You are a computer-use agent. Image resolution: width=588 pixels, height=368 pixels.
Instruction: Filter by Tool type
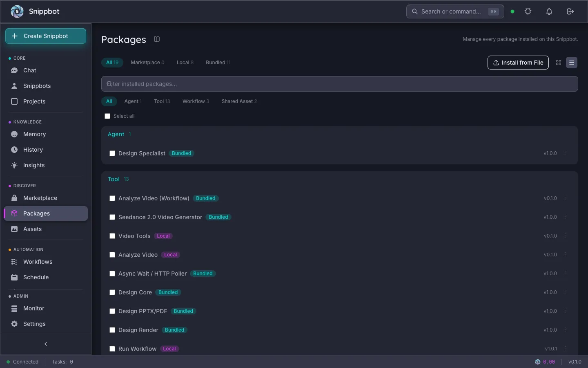[162, 101]
